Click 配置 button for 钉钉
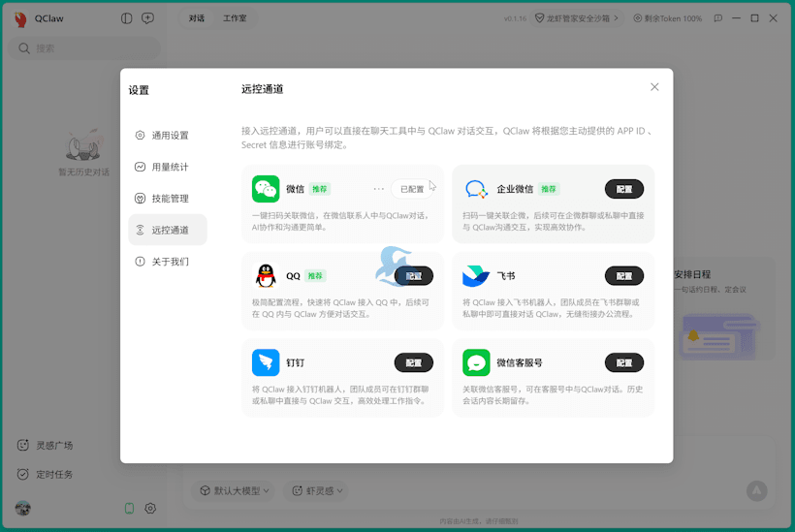Screen dimensions: 795x532 click(414, 362)
